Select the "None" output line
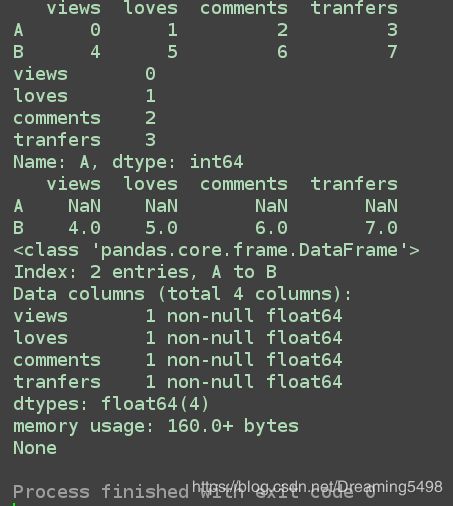Image resolution: width=453 pixels, height=506 pixels. pyautogui.click(x=35, y=448)
